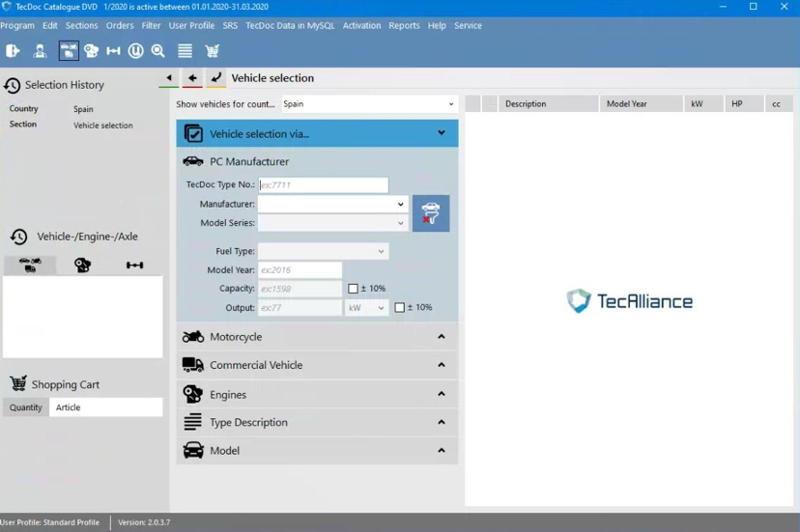Open the TecDoc Data in MySQL menu

click(x=290, y=25)
